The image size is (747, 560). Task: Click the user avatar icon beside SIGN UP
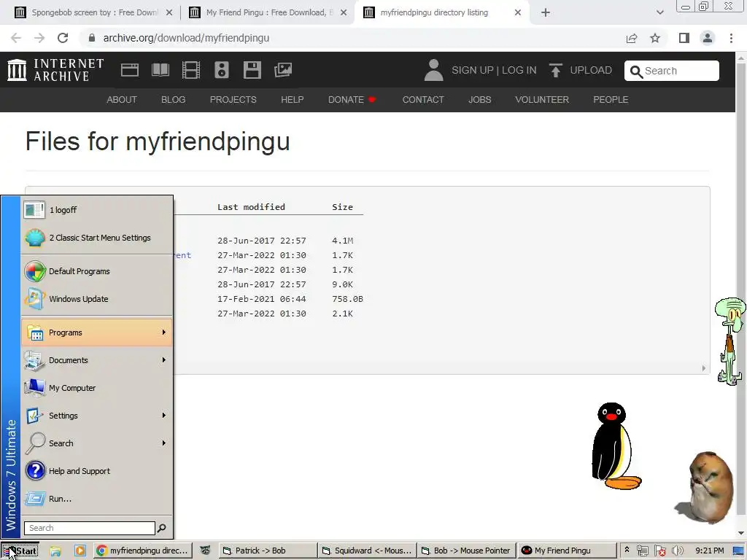pos(433,70)
